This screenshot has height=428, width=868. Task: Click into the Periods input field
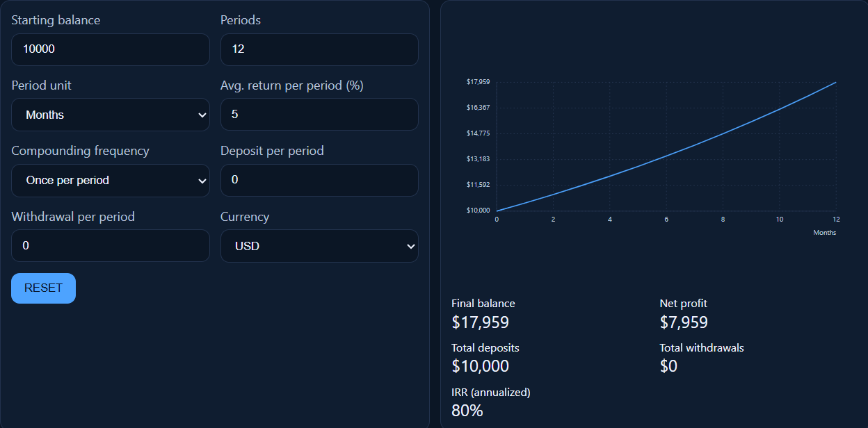tap(319, 49)
